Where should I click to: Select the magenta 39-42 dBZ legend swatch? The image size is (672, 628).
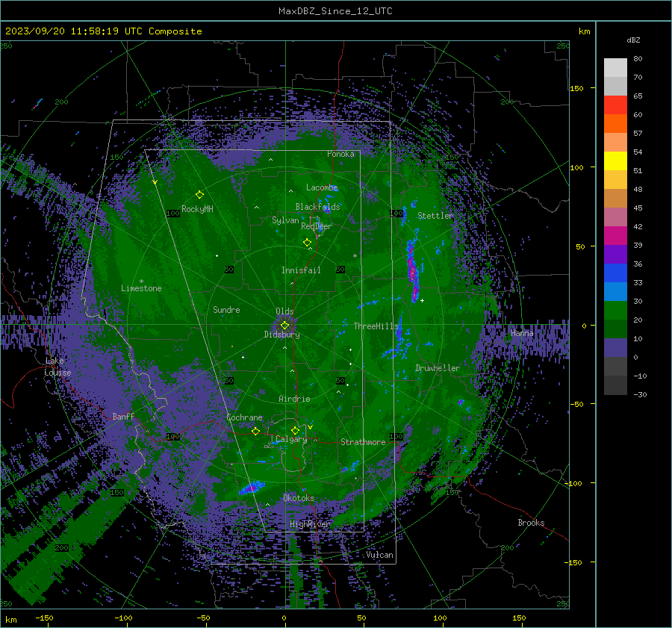pos(615,236)
